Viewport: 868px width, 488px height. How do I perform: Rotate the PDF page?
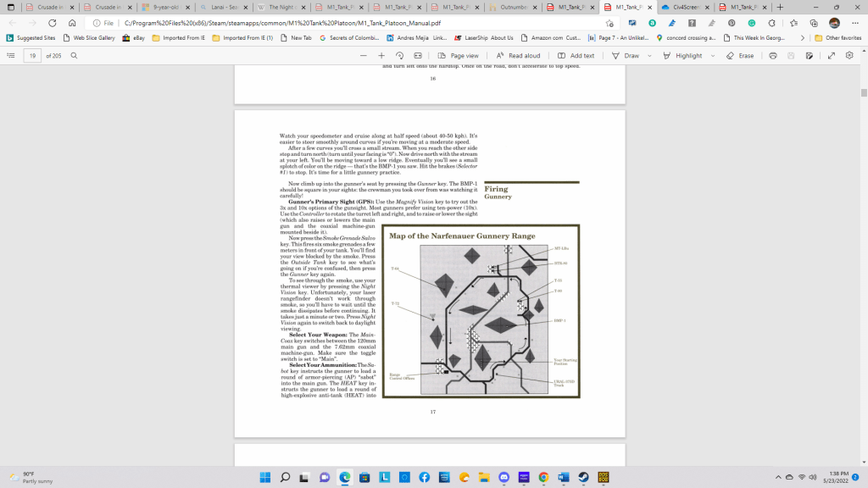tap(399, 55)
